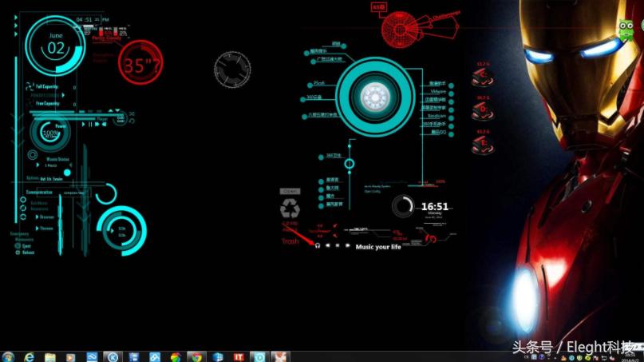The width and height of the screenshot is (644, 362).
Task: Click next track beside Music your life
Action: (x=347, y=245)
